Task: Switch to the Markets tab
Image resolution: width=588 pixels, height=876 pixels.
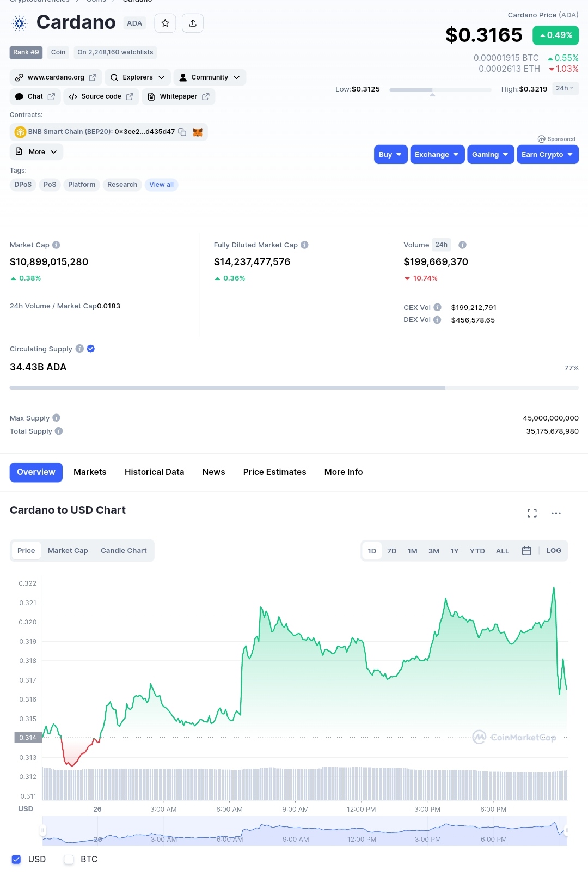Action: pyautogui.click(x=90, y=472)
